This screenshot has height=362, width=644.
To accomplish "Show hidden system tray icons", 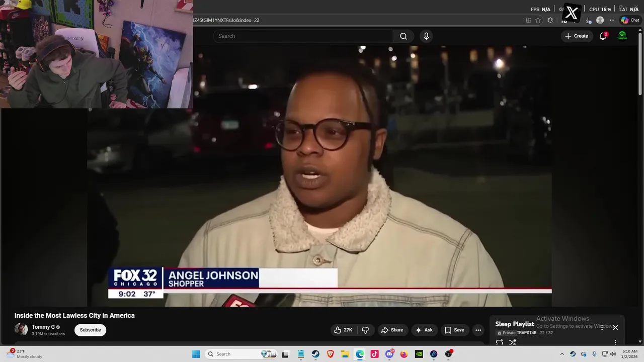I will [562, 354].
